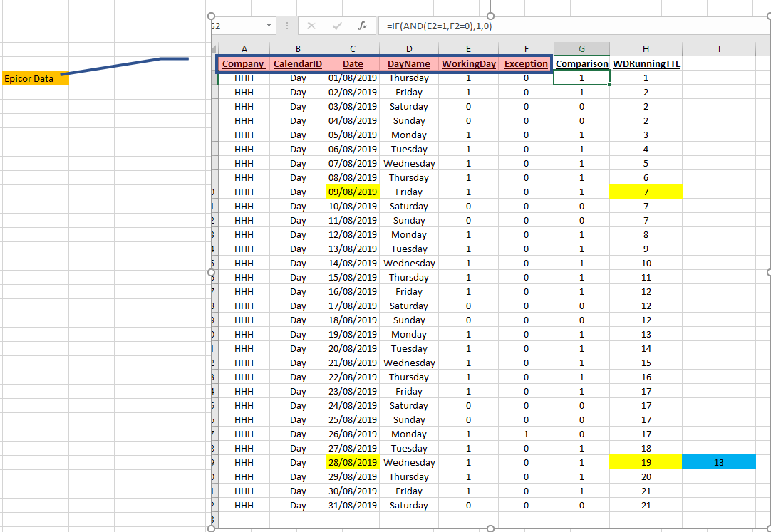Select column B header
The height and width of the screenshot is (532, 771).
coord(298,48)
